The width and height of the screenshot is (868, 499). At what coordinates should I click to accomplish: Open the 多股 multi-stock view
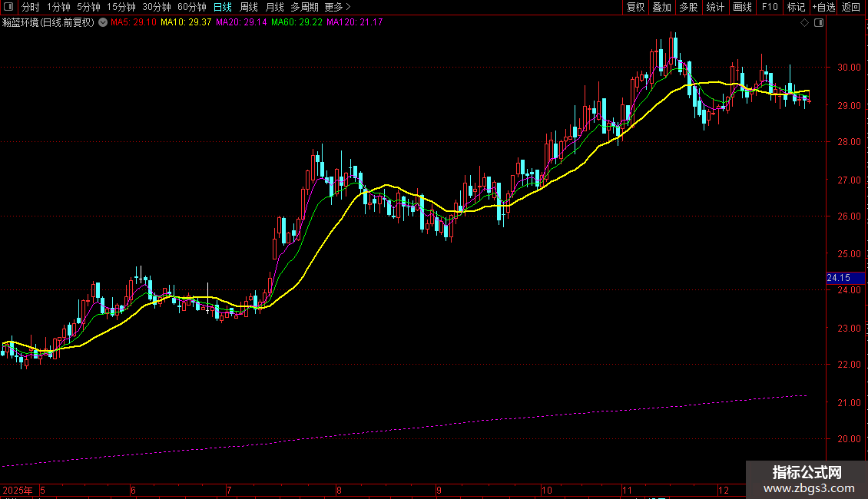[688, 7]
